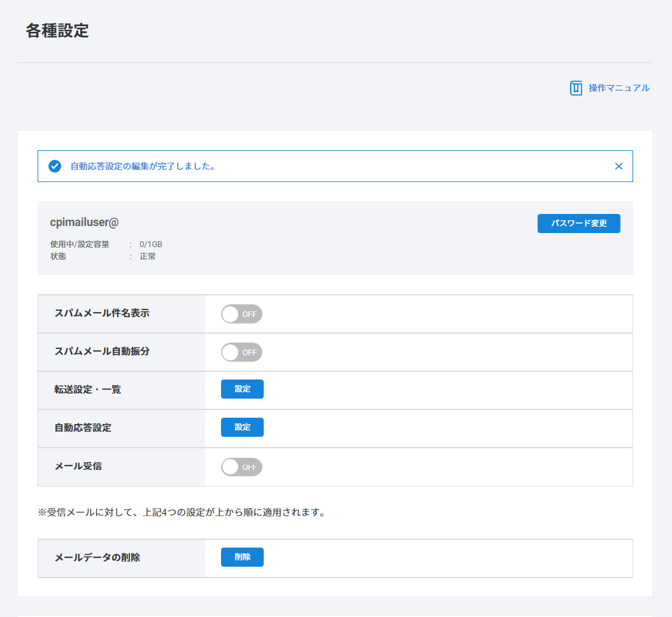
Task: Click the 操作マニュアル book icon
Action: (576, 88)
